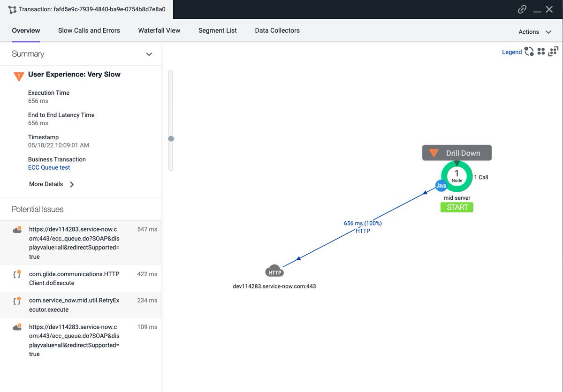The width and height of the screenshot is (563, 392).
Task: Click the START label under mid-server
Action: [457, 207]
